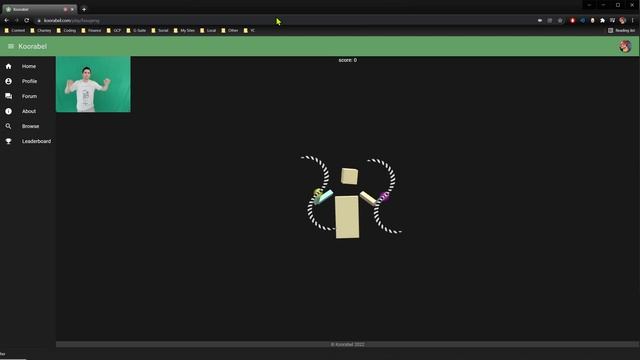Click the About info icon

click(9, 111)
